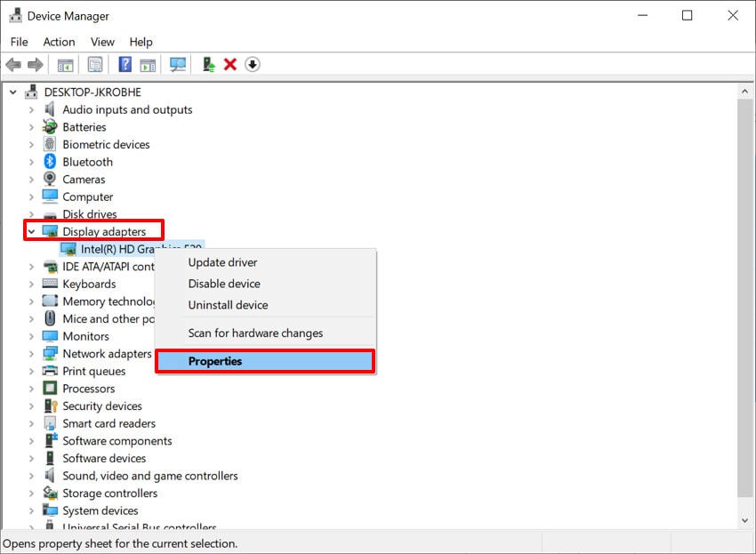756x554 pixels.
Task: Click the Uninstall device red X icon
Action: coord(230,64)
